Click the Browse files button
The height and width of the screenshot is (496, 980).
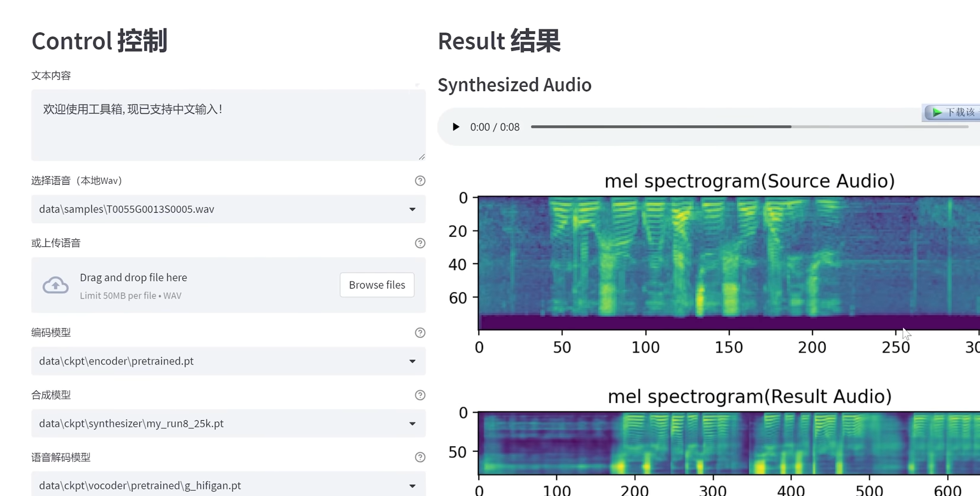(x=377, y=285)
